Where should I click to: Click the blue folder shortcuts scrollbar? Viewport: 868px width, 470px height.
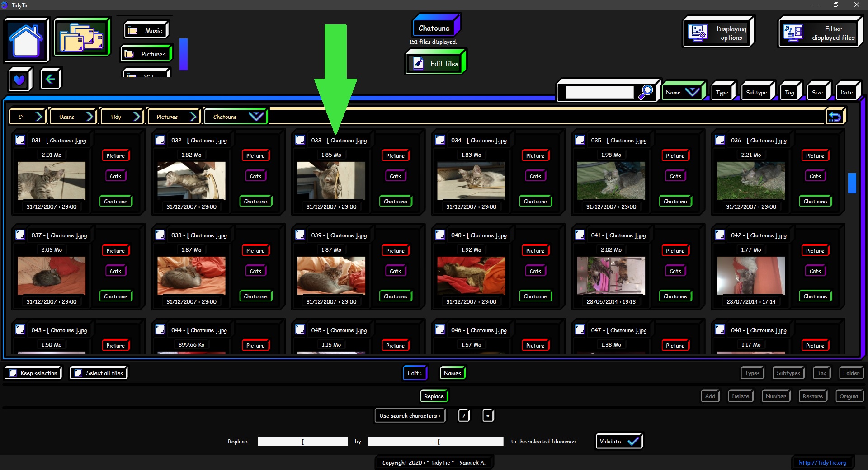click(183, 54)
